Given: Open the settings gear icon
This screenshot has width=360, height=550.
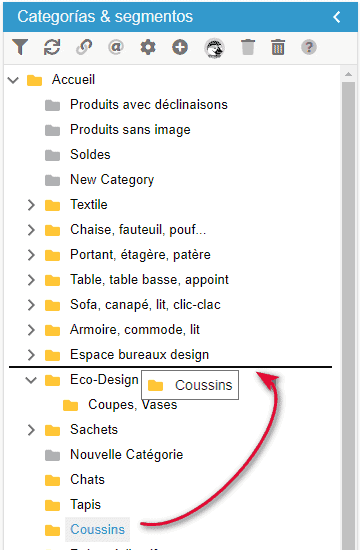Looking at the screenshot, I should click(148, 47).
